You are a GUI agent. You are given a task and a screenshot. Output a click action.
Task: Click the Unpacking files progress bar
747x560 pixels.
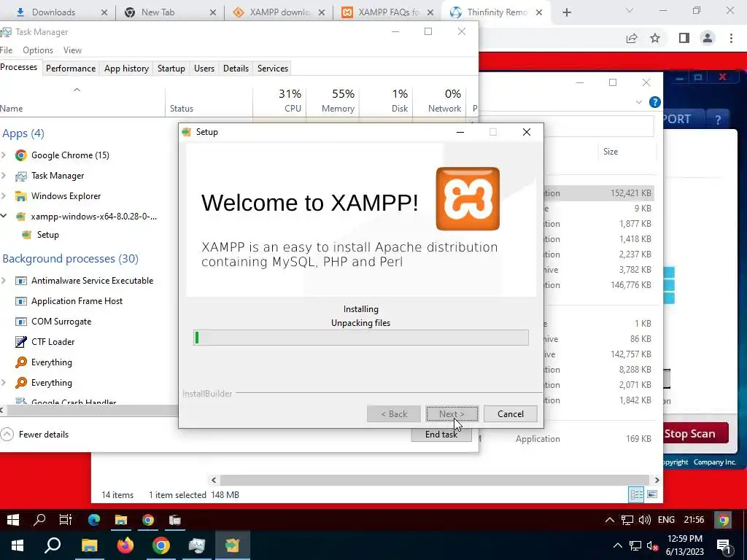point(360,338)
